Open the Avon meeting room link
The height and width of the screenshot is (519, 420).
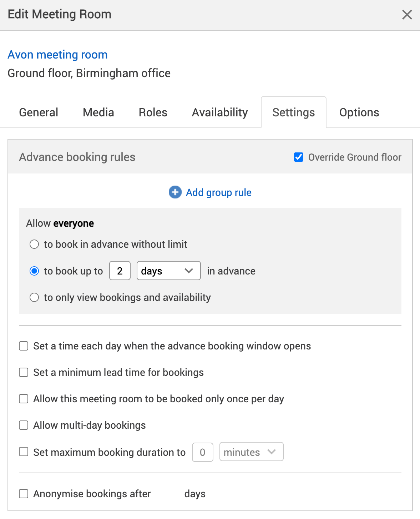point(57,55)
